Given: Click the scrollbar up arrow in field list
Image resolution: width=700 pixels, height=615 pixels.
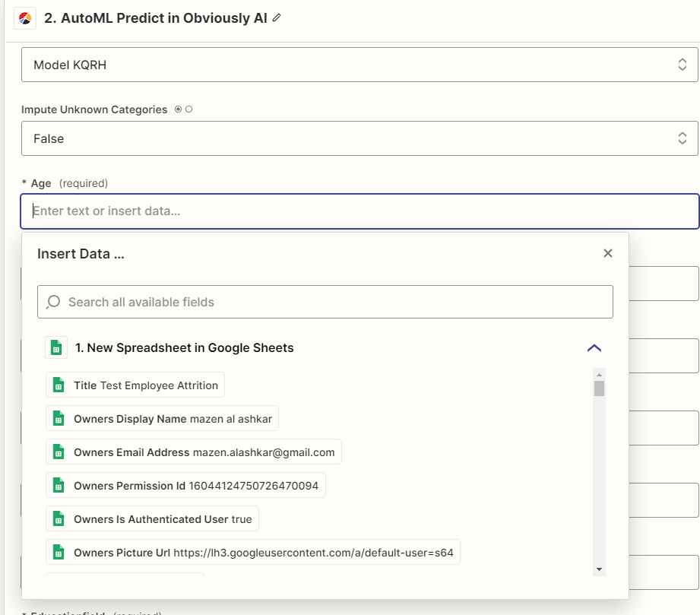Looking at the screenshot, I should tap(599, 374).
